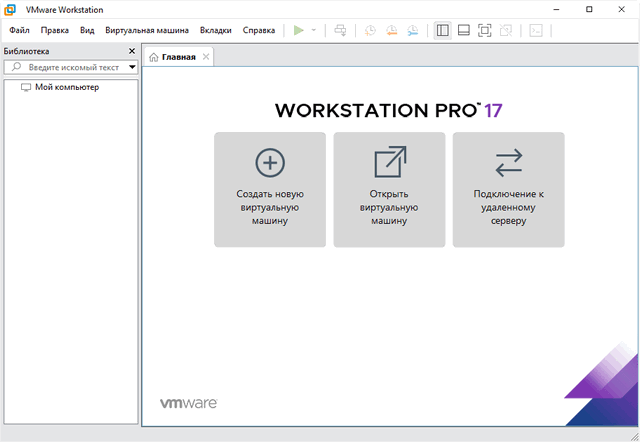Click the Send Ctrl+Alt+Del toolbar icon
This screenshot has width=640, height=442.
point(340,30)
